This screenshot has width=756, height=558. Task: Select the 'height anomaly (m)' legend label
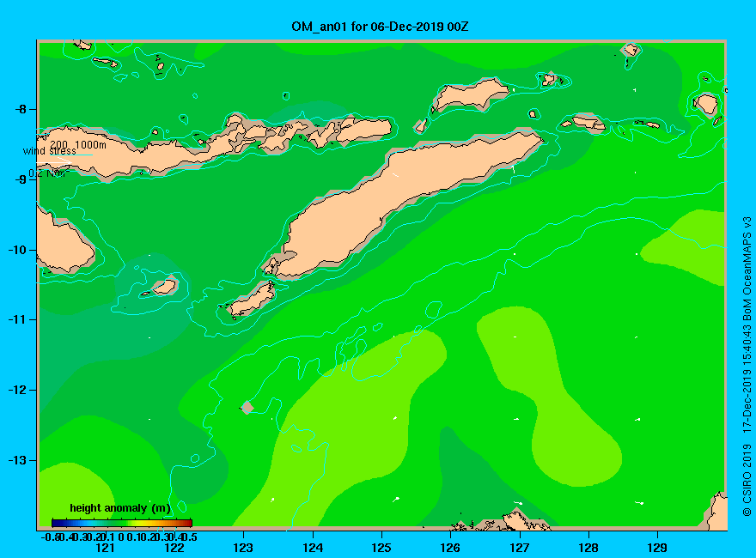(120, 508)
